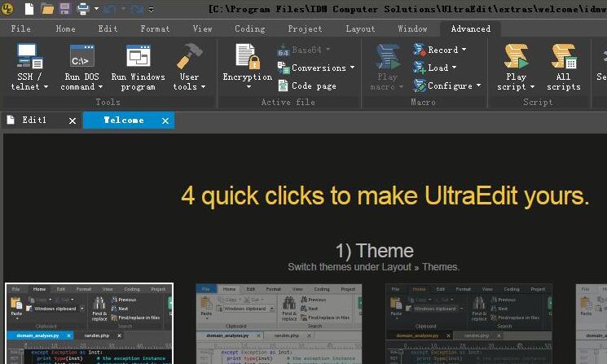Close the Edit1 document tab
This screenshot has height=364, width=607.
[x=73, y=121]
